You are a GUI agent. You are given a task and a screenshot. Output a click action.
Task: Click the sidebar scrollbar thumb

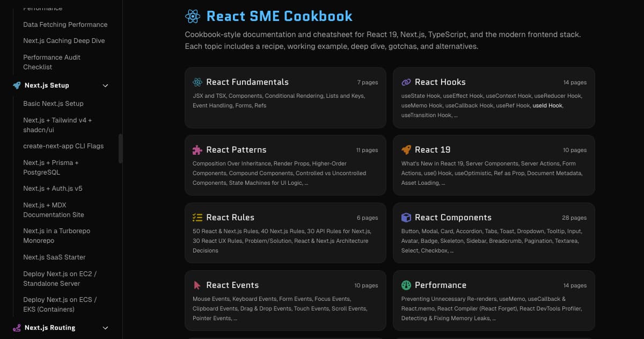tap(121, 149)
